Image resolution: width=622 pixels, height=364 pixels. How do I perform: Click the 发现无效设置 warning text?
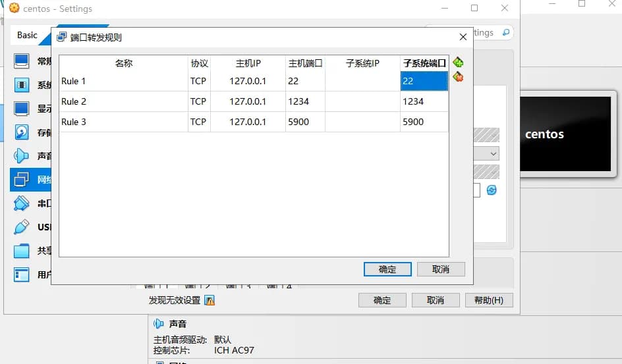point(175,300)
